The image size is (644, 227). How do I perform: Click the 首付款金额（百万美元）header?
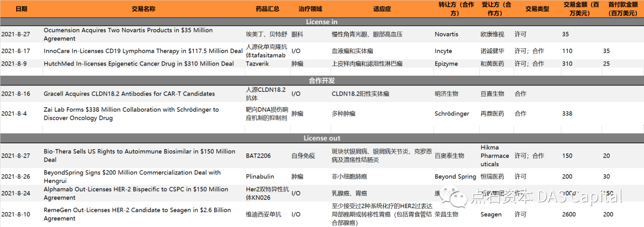(623, 9)
